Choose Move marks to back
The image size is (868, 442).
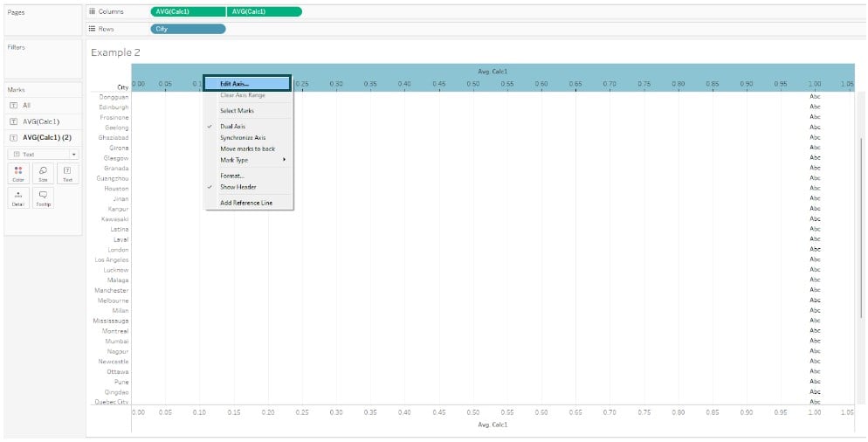click(248, 148)
